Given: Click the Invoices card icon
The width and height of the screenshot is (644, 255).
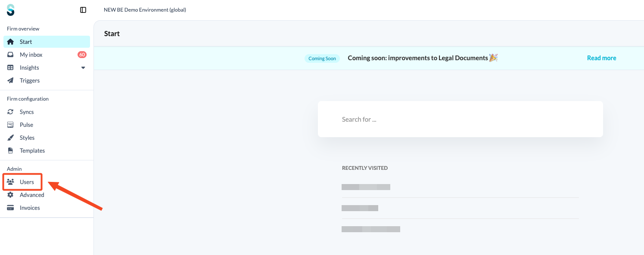Looking at the screenshot, I should click(x=11, y=208).
